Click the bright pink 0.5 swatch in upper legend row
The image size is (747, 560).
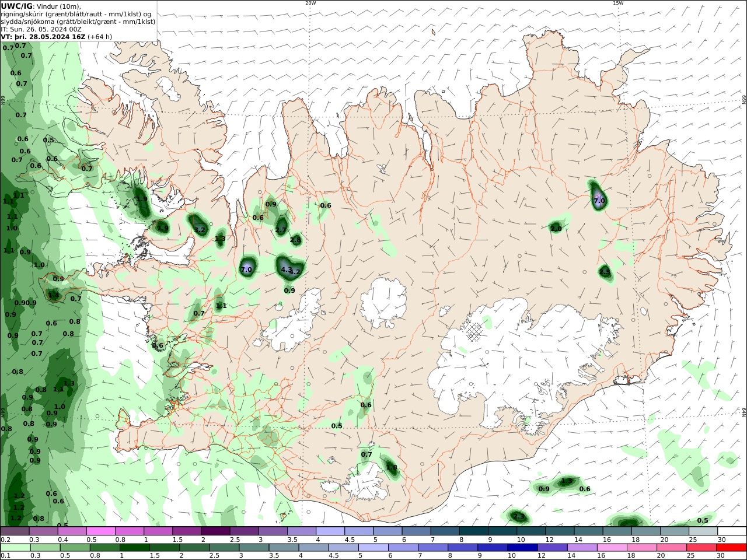point(101,531)
